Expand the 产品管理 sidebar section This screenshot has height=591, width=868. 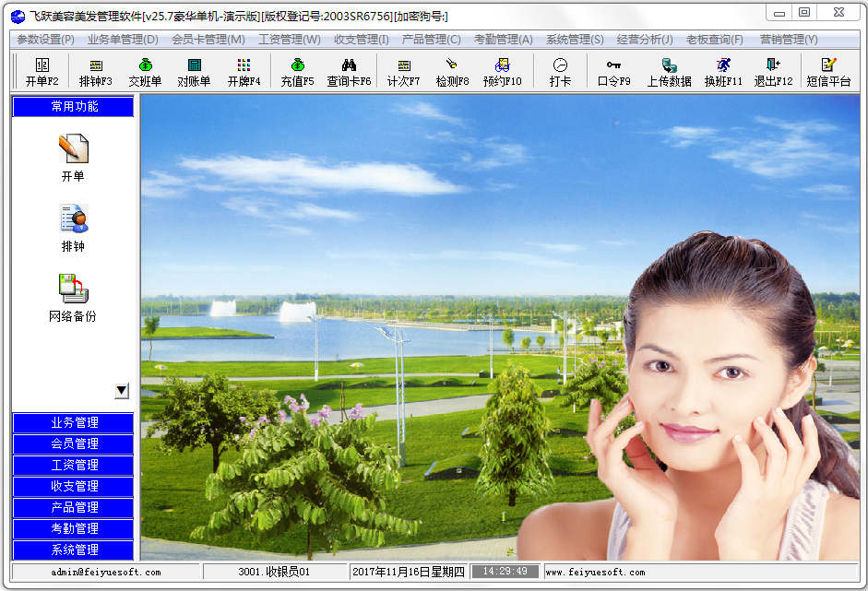(73, 507)
